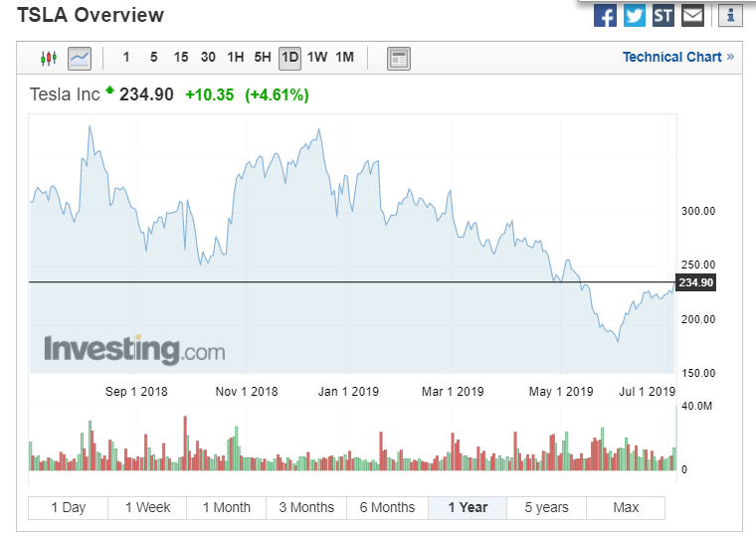Viewport: 756px width, 537px height.
Task: Share chart on Twitter
Action: (635, 16)
